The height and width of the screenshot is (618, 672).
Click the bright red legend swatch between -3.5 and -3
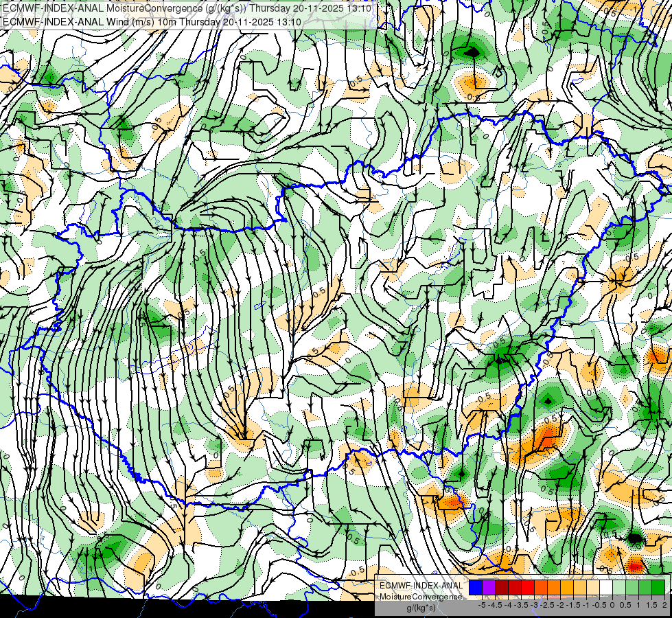tap(528, 588)
